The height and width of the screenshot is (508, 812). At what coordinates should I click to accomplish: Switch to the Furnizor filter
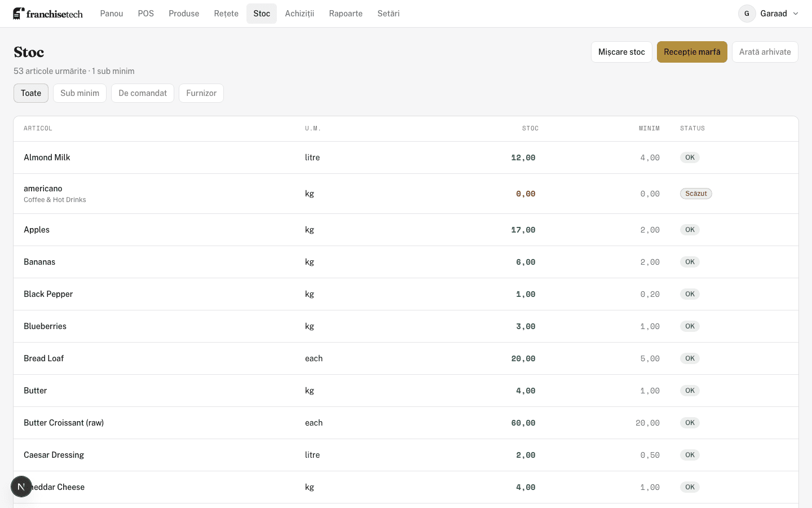(201, 93)
